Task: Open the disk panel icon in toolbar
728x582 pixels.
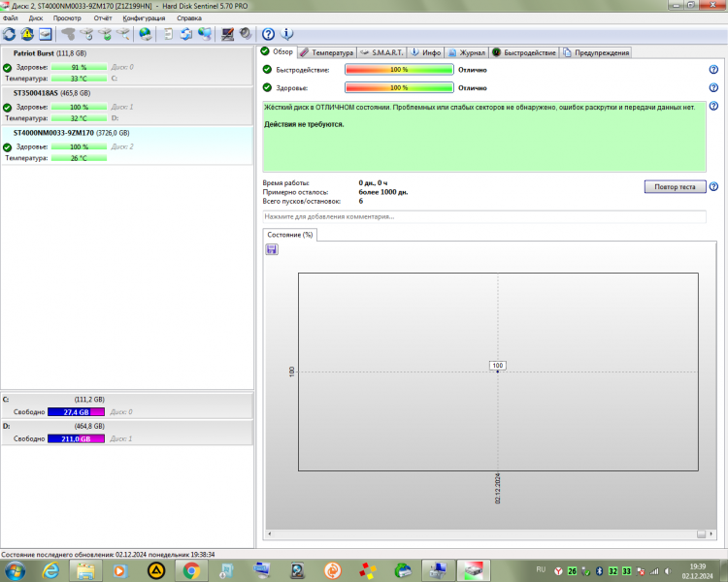Action: coord(45,34)
